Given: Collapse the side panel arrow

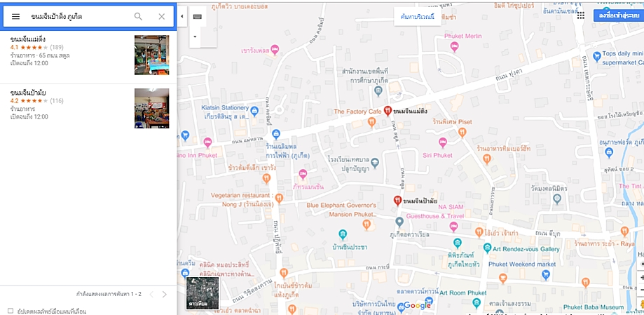Looking at the screenshot, I should [182, 16].
